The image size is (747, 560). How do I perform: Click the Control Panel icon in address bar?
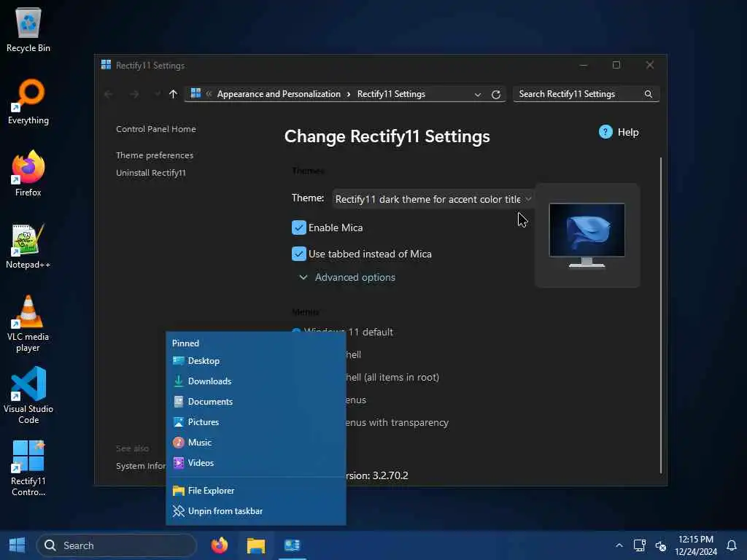[196, 93]
